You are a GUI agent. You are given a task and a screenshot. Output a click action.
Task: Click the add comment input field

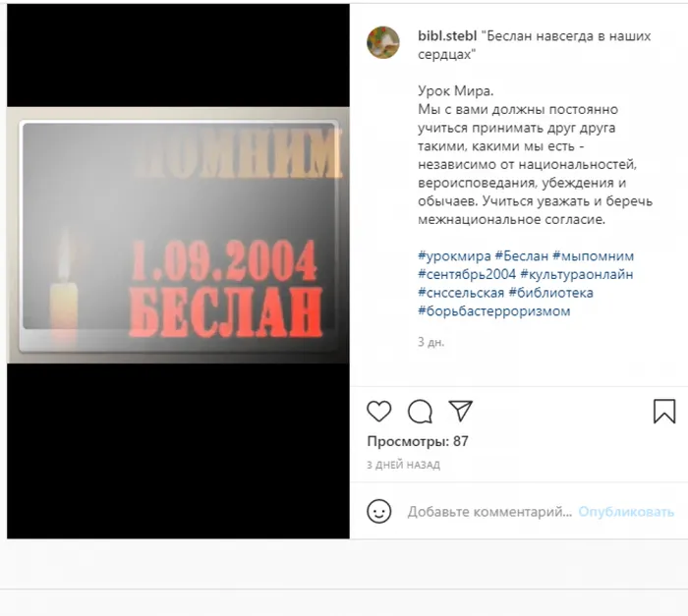tap(489, 512)
